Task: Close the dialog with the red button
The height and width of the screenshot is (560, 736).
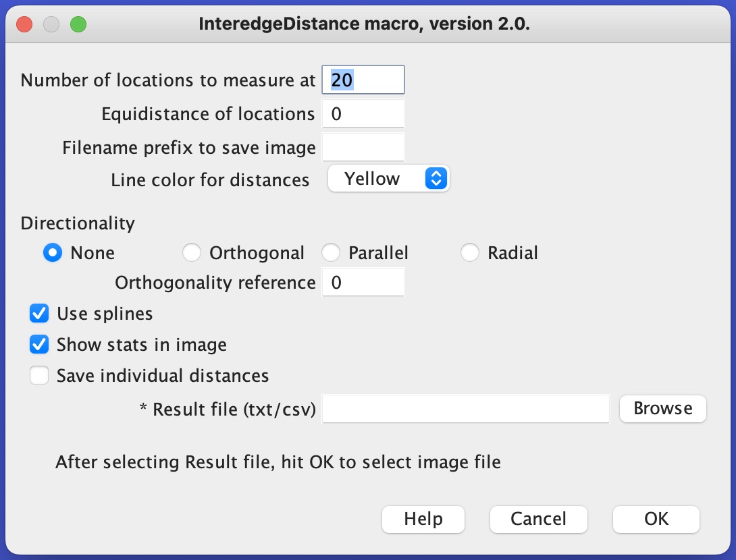Action: tap(24, 24)
